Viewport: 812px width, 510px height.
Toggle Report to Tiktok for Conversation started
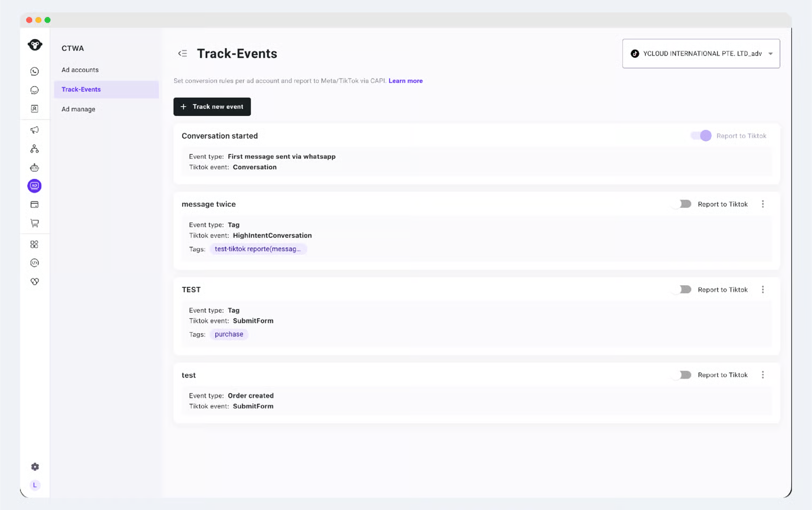(701, 136)
